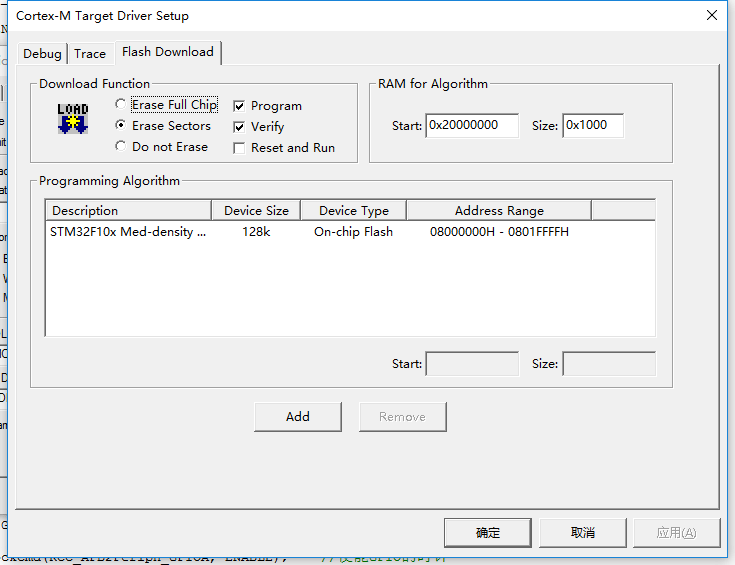Viewport: 735px width, 565px height.
Task: Select the Erase Sectors radio button
Action: [121, 126]
